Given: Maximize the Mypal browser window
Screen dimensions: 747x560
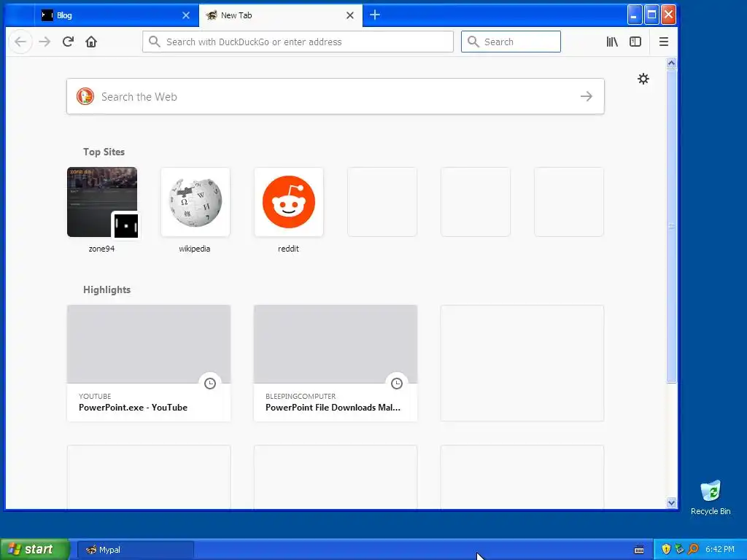Looking at the screenshot, I should click(651, 15).
